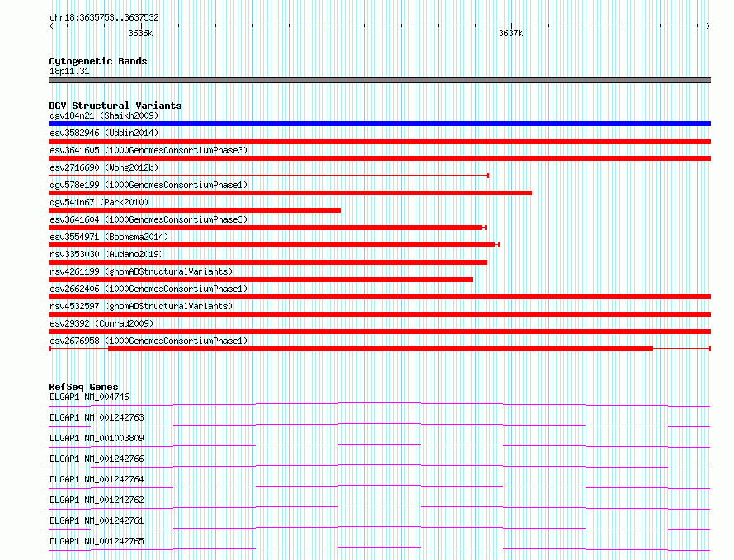Click the DLGAP1|NM_001242762 transcript label
This screenshot has height=560, width=734.
click(96, 500)
